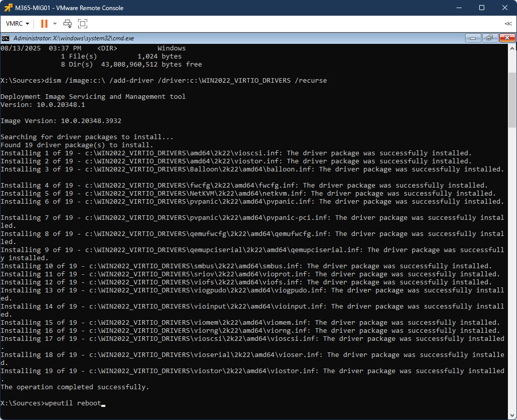Click the VMware Remote Console app icon
Image resolution: width=517 pixels, height=420 pixels.
(8, 8)
